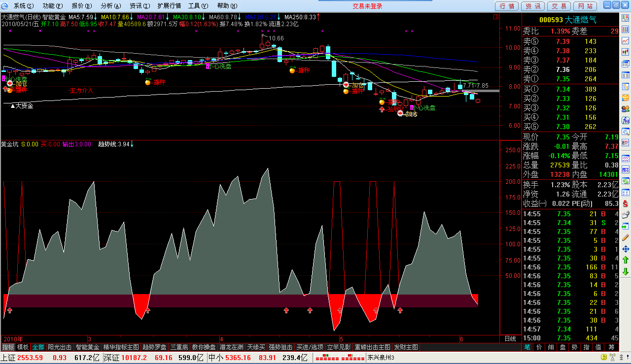
Task: Open the 分析(A) menu
Action: 110,6
